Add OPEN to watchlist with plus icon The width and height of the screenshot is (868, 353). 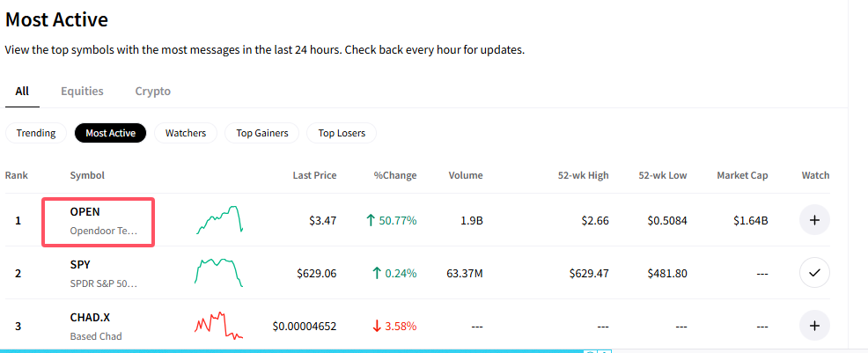[814, 220]
